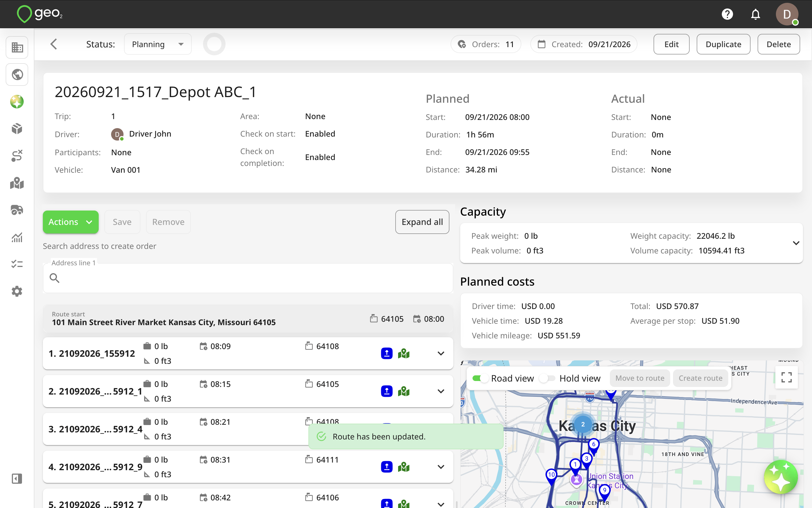Click the Vehicle mileage USD 551.59 value

559,336
